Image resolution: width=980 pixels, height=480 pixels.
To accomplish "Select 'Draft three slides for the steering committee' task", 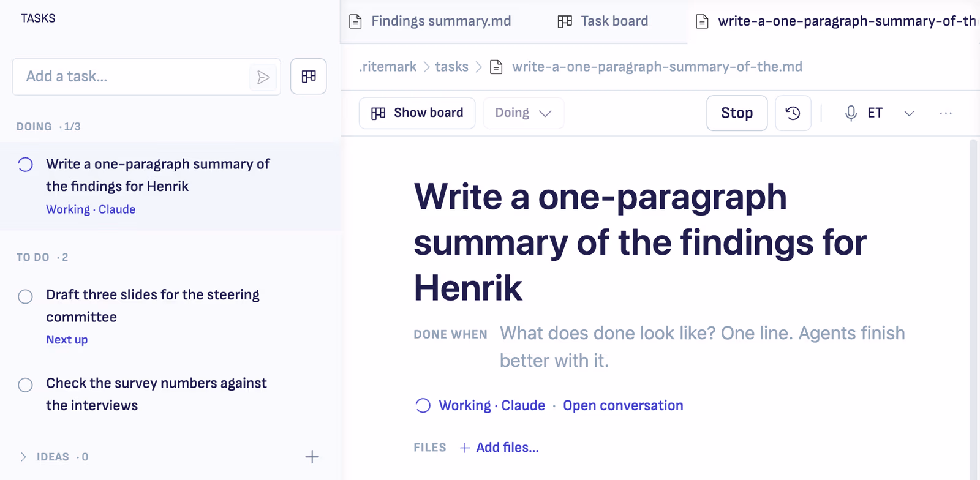I will [170, 317].
